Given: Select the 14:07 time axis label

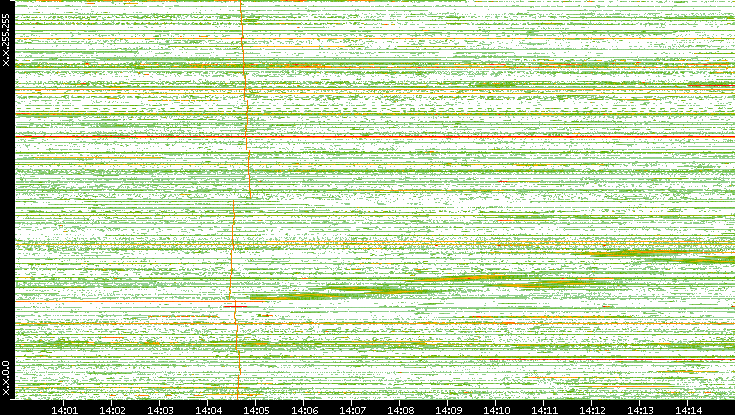Looking at the screenshot, I should point(352,410).
